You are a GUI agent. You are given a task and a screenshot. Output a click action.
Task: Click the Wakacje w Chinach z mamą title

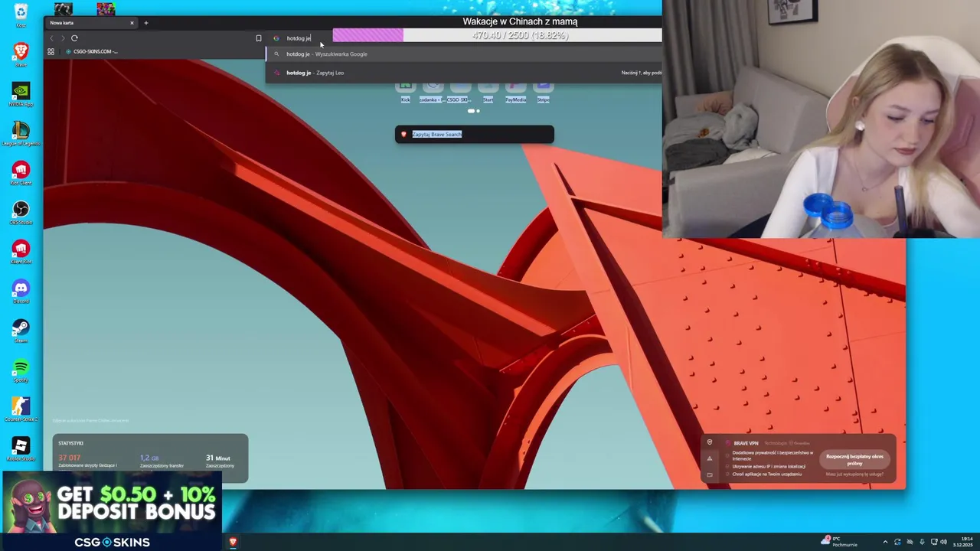coord(520,21)
